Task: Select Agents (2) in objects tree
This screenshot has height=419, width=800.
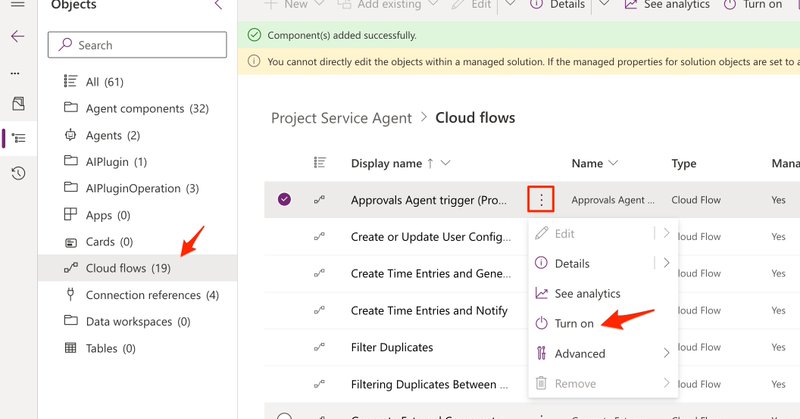Action: 137,135
